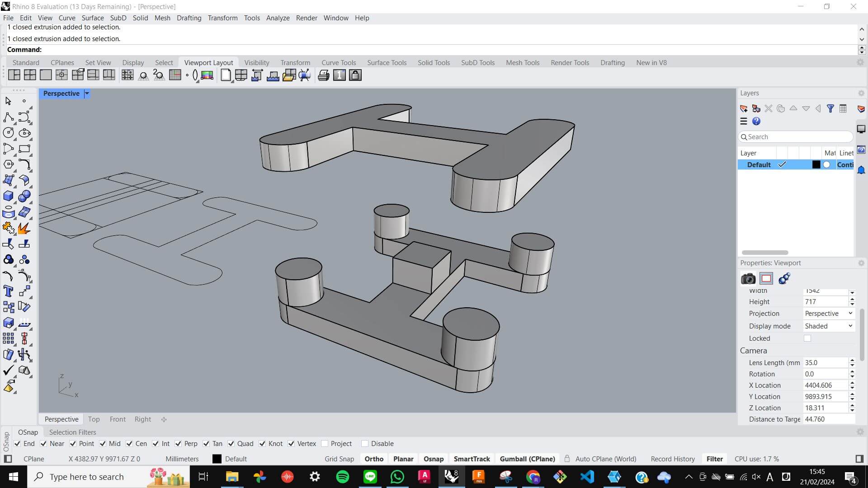Toggle SmartTrack in status bar
This screenshot has height=488, width=868.
coord(472,459)
